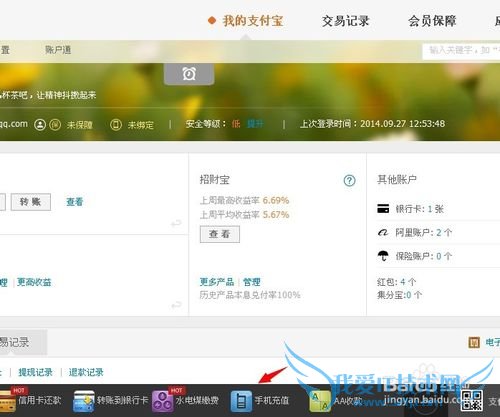This screenshot has width=500, height=417.
Task: Open the 未绑定 phone binding link
Action: tap(141, 125)
